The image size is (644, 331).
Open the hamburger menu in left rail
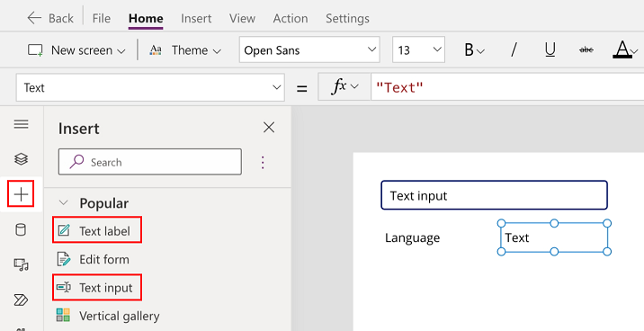[x=21, y=124]
